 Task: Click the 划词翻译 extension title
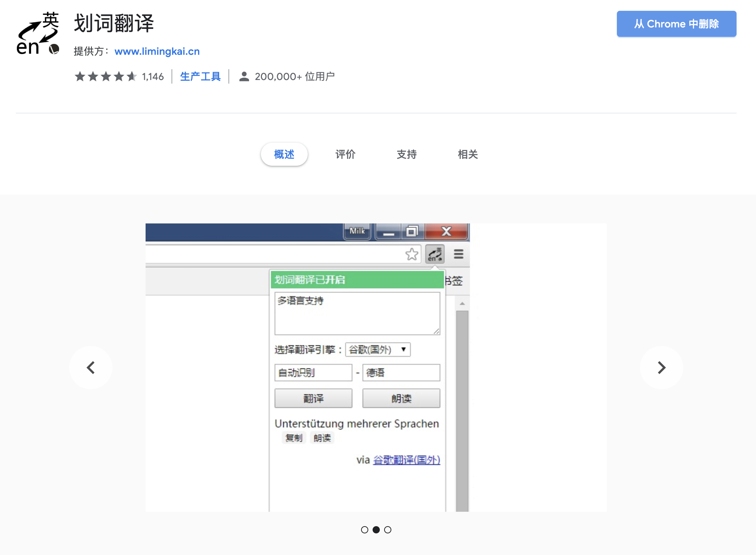click(x=114, y=23)
